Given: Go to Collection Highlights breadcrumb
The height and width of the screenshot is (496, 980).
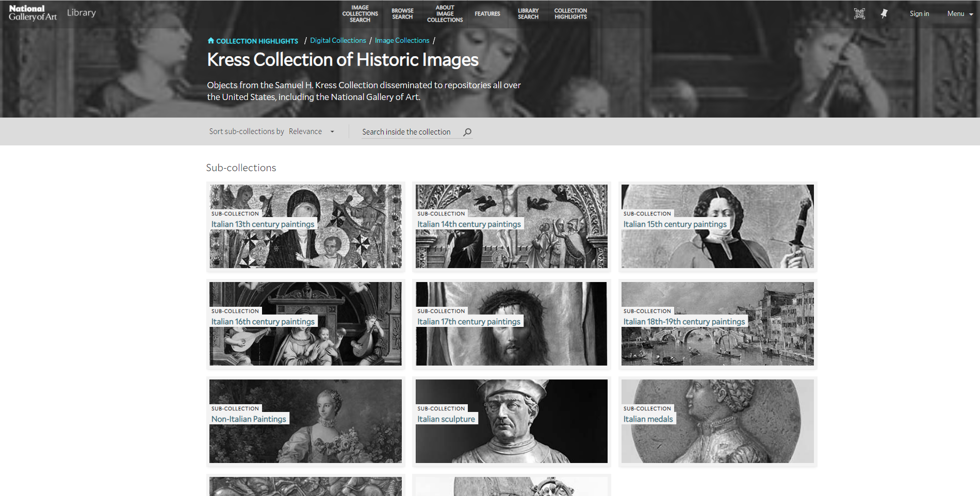Looking at the screenshot, I should (x=257, y=41).
